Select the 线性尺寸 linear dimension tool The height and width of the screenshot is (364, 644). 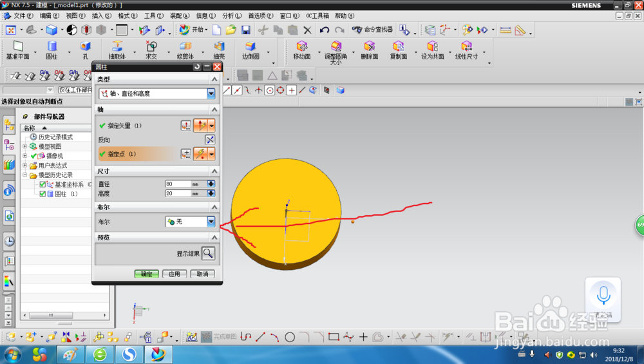(466, 50)
